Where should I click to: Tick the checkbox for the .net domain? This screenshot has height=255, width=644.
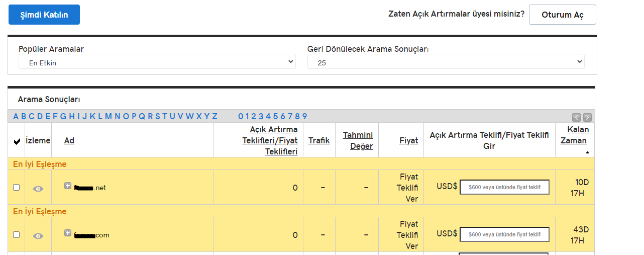tap(17, 187)
